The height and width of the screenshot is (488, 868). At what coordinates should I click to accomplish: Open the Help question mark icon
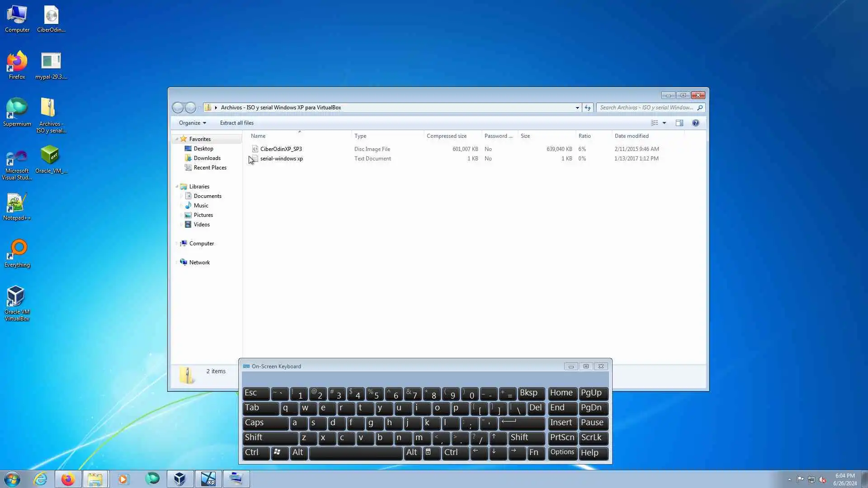click(x=695, y=123)
